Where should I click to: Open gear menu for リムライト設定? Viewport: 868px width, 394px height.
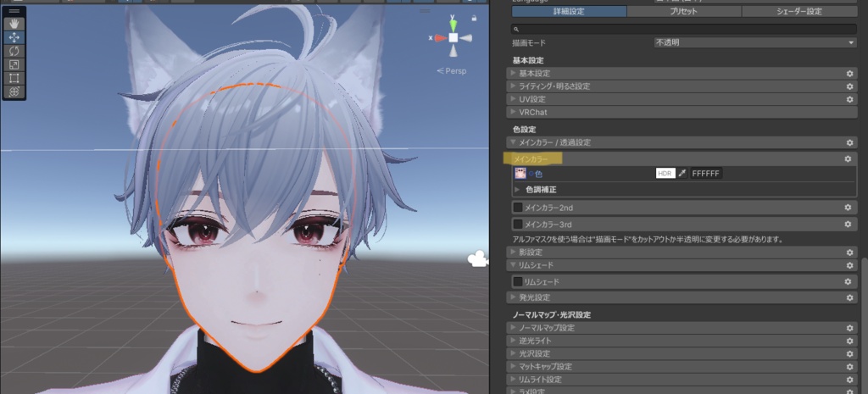[849, 380]
